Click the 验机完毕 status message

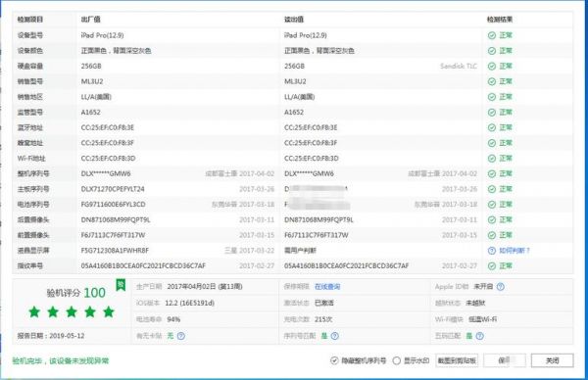[61, 360]
